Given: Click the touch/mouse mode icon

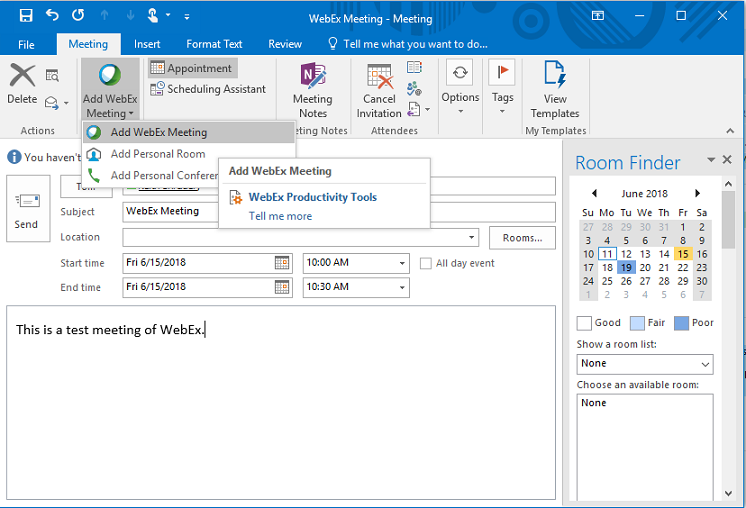Looking at the screenshot, I should tap(153, 16).
